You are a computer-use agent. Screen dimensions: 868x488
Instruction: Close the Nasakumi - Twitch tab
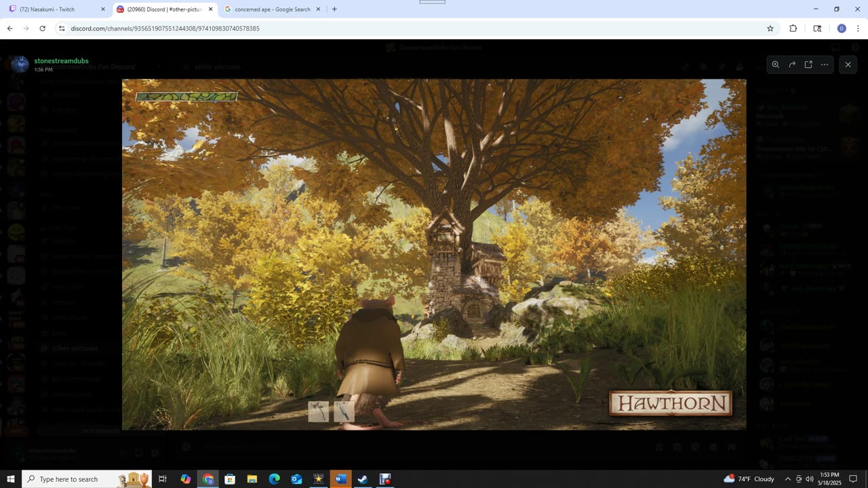[x=103, y=9]
